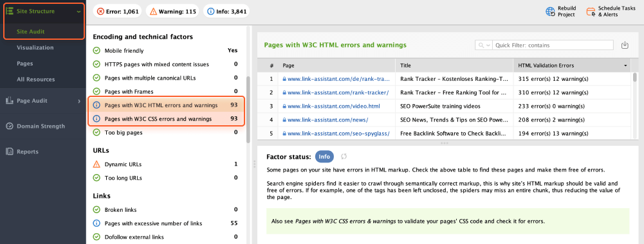Click the Rebuild Project globe icon

coord(550,12)
